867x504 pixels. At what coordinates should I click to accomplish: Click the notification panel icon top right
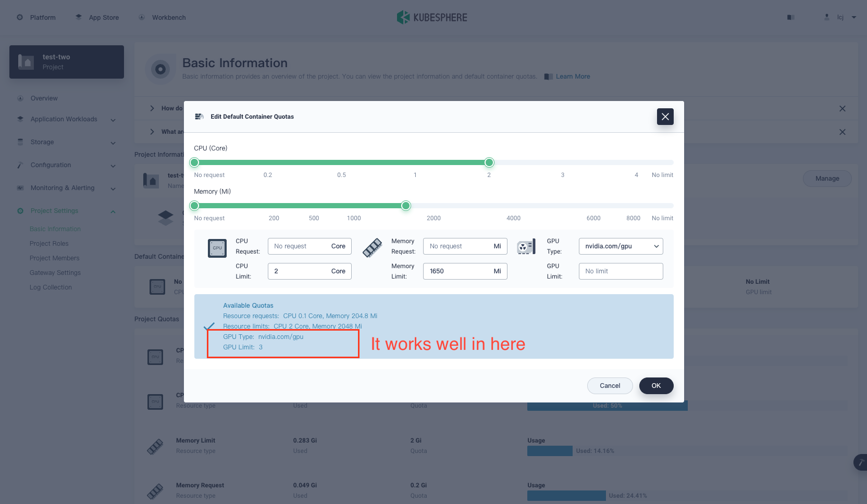(x=790, y=17)
